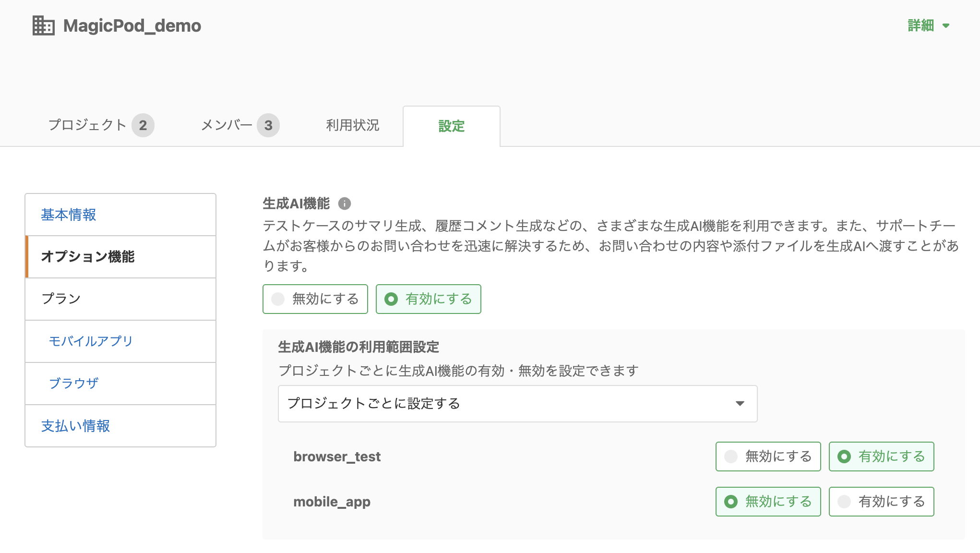The image size is (980, 553).
Task: Select 有効にする for browser_test
Action: click(x=882, y=457)
